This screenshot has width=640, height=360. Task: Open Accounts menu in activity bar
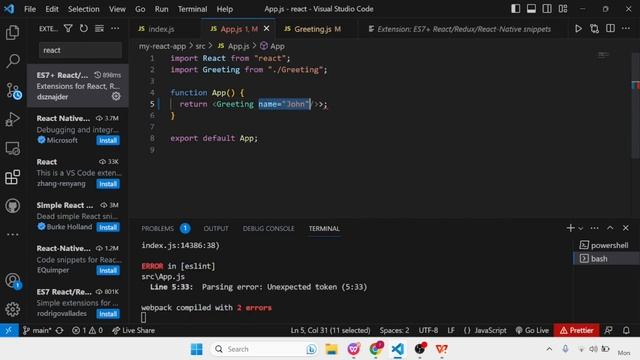click(x=13, y=281)
